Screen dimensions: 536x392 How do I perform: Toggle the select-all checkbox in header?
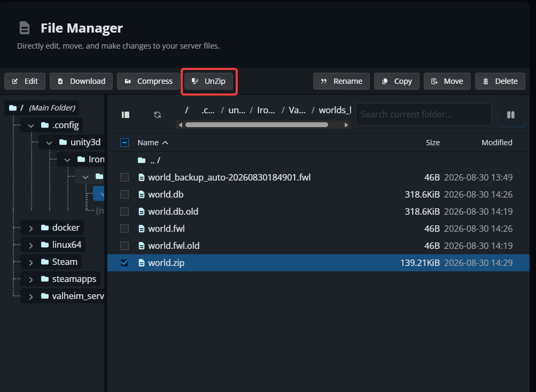pos(124,143)
